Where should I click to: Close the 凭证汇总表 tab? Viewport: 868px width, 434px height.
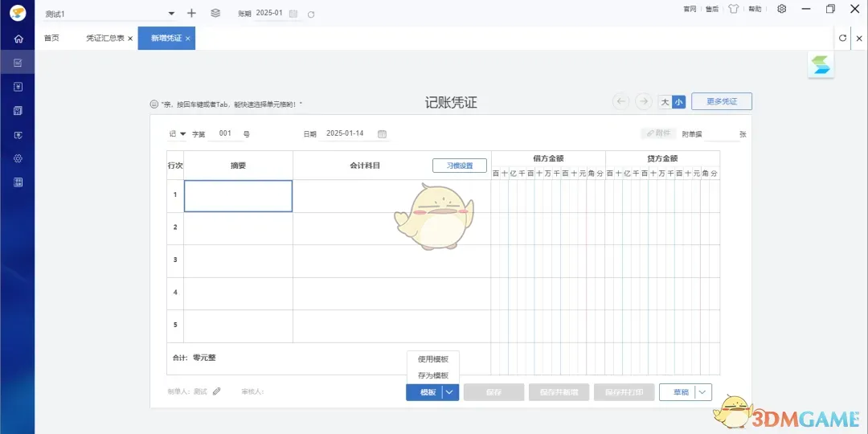130,39
